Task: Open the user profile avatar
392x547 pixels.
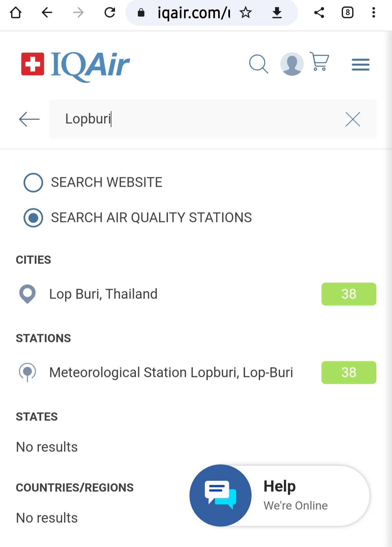Action: pos(292,64)
